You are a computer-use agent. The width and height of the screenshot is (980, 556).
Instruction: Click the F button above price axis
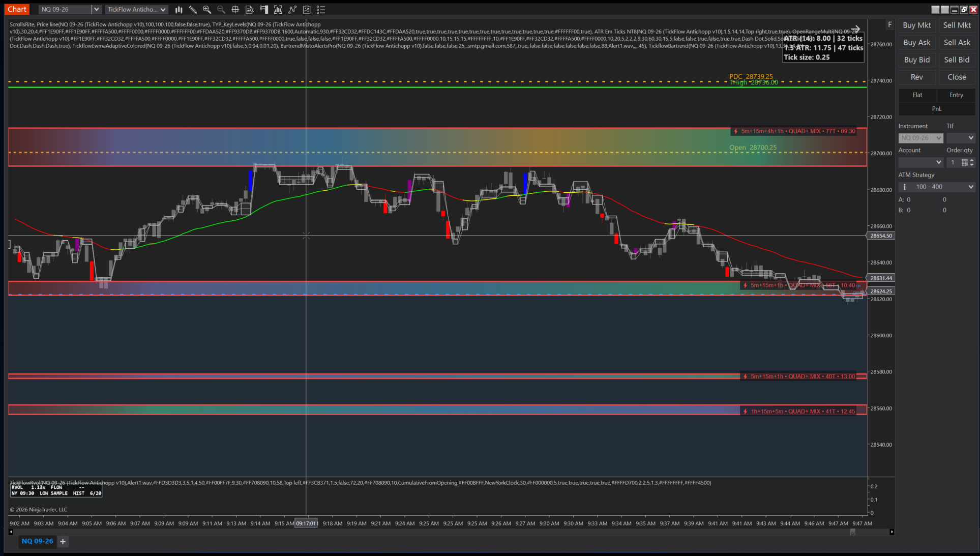[x=889, y=24]
